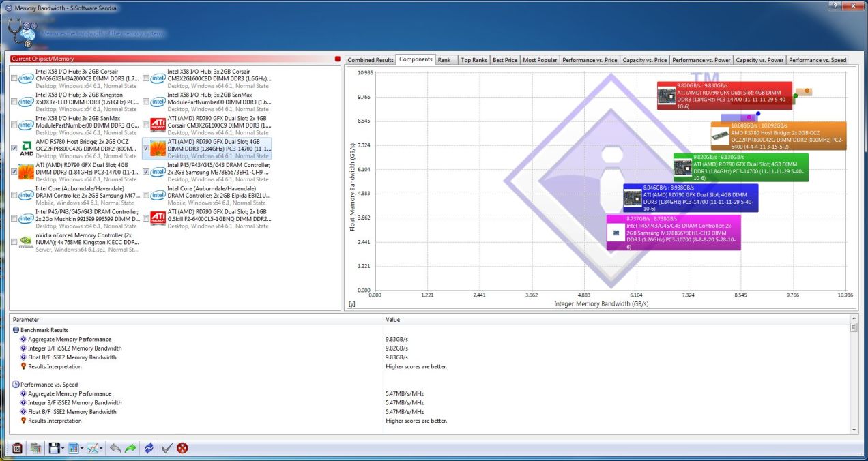Click the flower icon of the highlighted ATI RD790 entry
This screenshot has height=461, width=868.
pos(158,149)
